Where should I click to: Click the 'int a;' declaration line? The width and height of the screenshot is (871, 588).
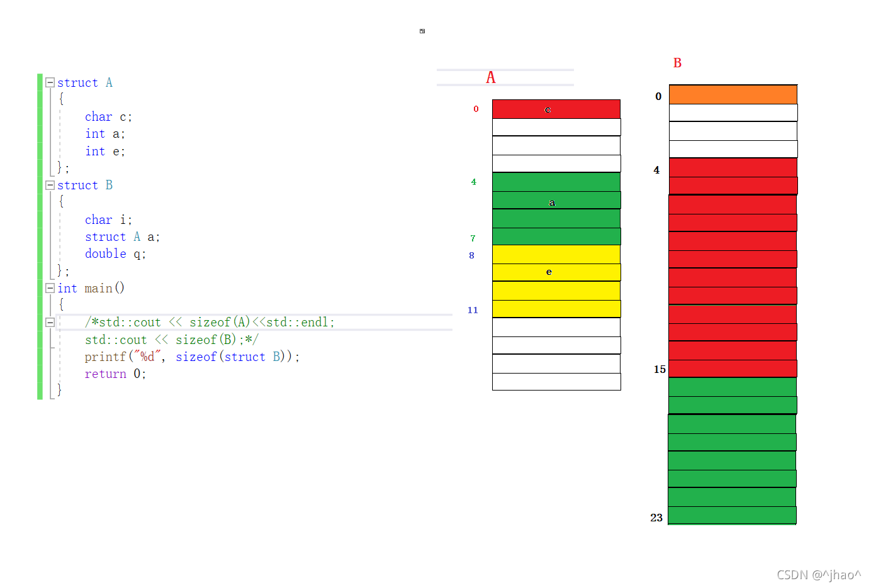[105, 134]
